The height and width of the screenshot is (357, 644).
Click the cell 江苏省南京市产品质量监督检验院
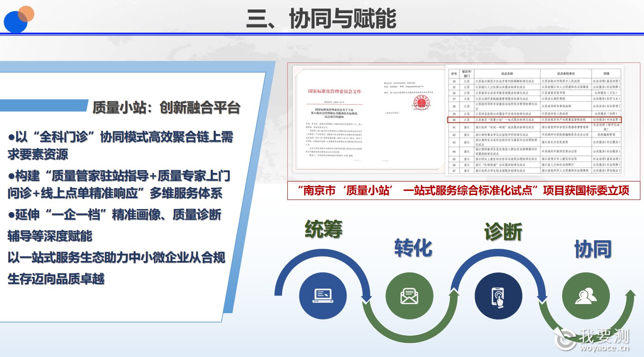(x=564, y=120)
